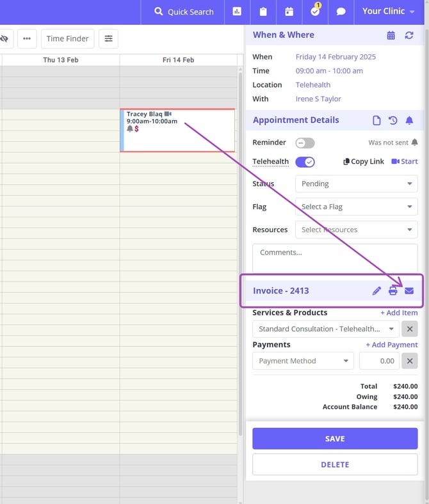
Task: Open the messages chat bubble icon
Action: coord(341,12)
